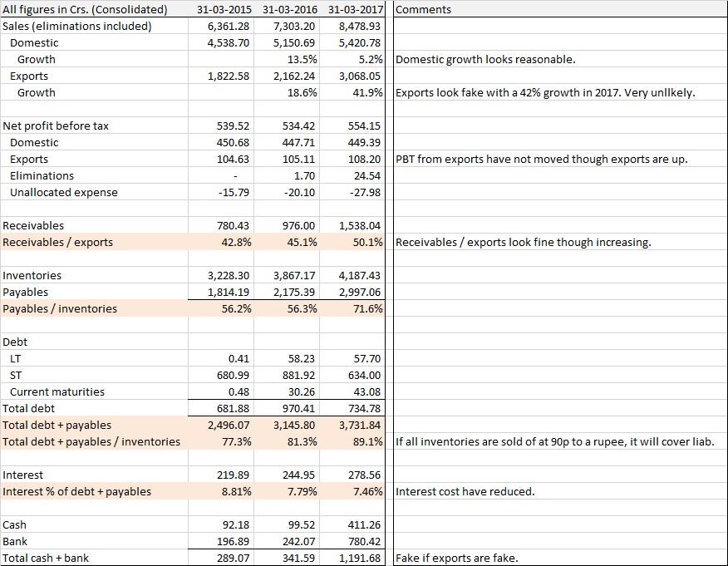The image size is (728, 566).
Task: Click the 'Exports look fake' comment cell
Action: pos(545,92)
